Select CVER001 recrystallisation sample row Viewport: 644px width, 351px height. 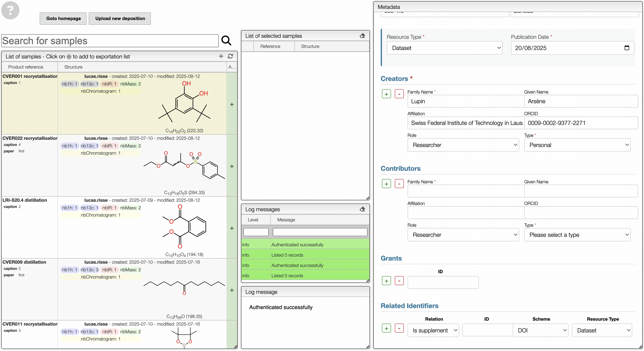coord(119,103)
